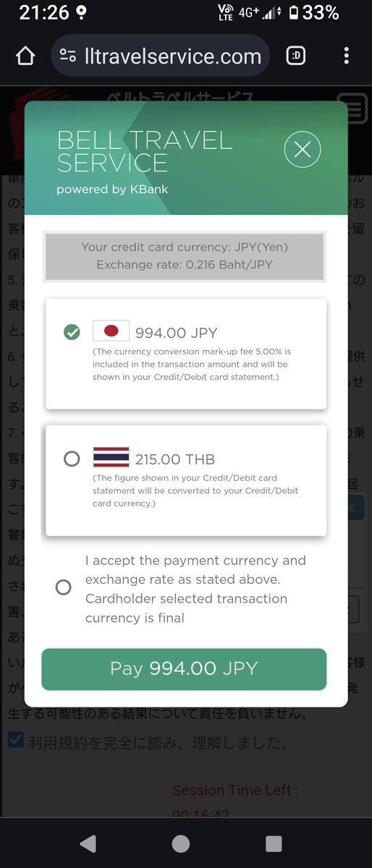Tap the Android recent apps square
This screenshot has width=372, height=868.
[x=274, y=843]
